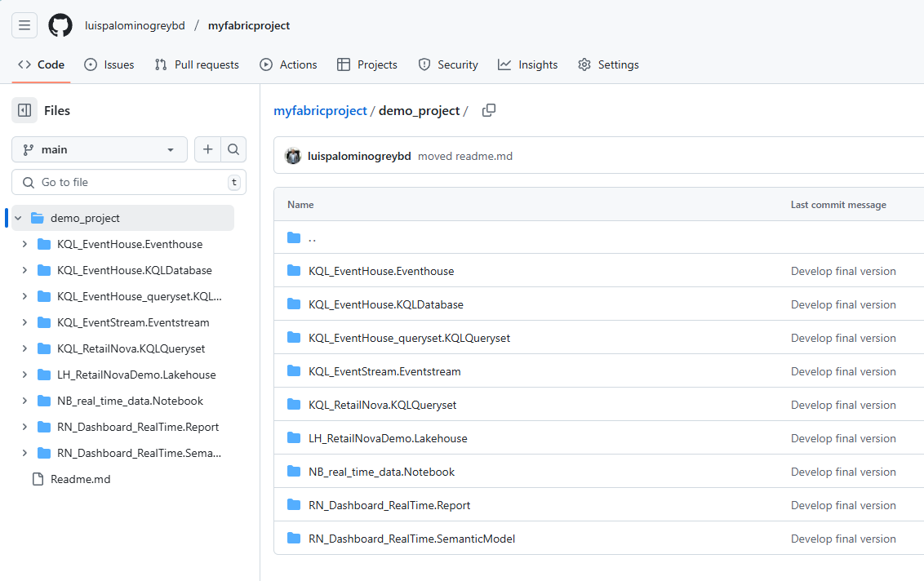Viewport: 924px width, 581px height.
Task: Open the Security tab
Action: coord(448,64)
